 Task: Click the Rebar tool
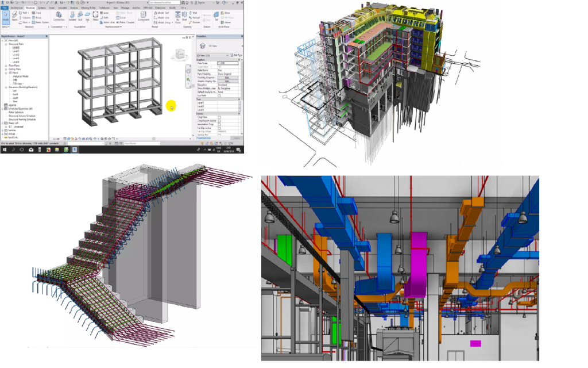95,16
